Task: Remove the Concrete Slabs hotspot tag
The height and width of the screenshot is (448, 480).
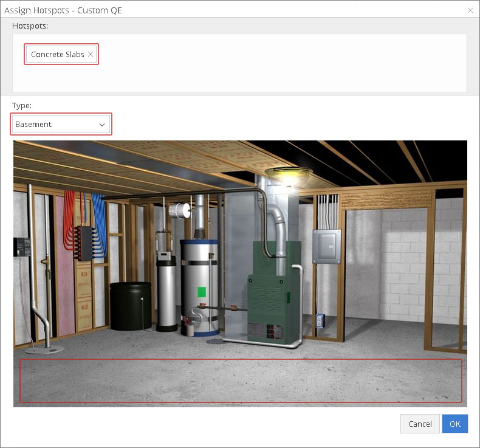Action: coord(91,54)
